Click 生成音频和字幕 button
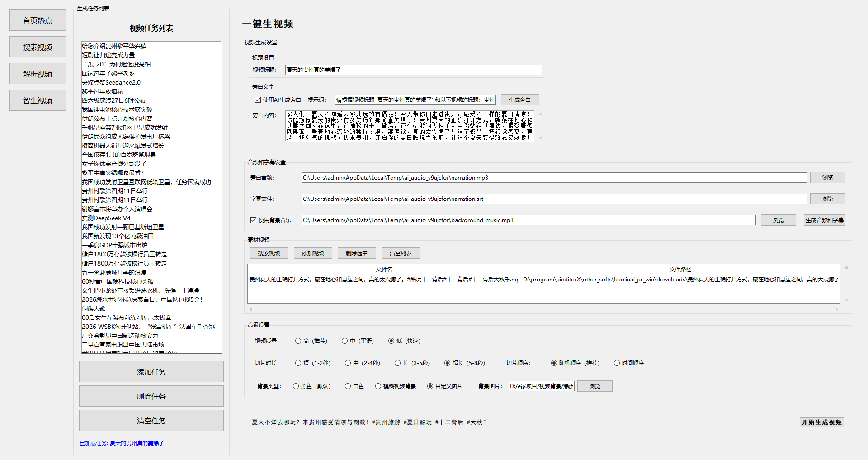The image size is (868, 460). click(824, 220)
